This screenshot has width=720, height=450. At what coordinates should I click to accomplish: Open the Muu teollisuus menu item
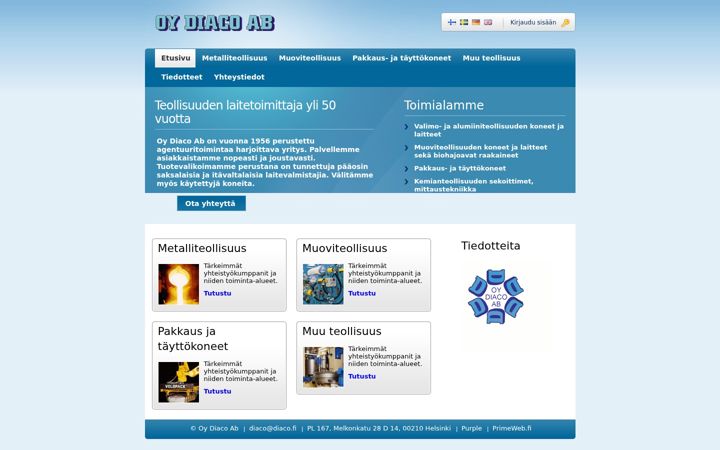click(x=491, y=58)
